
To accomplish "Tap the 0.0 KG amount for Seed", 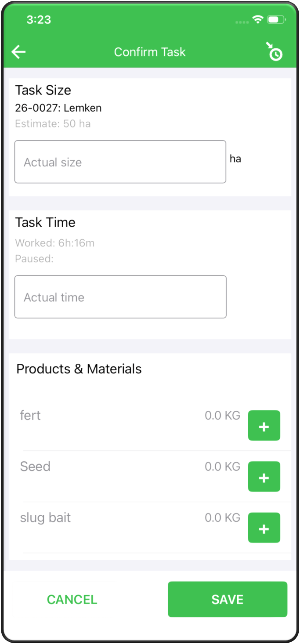I will 223,467.
